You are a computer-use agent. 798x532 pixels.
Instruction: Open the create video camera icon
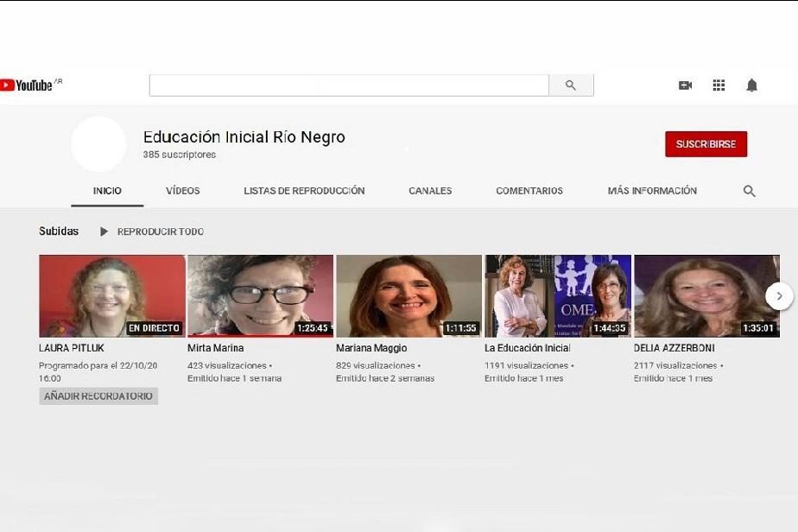click(x=685, y=85)
